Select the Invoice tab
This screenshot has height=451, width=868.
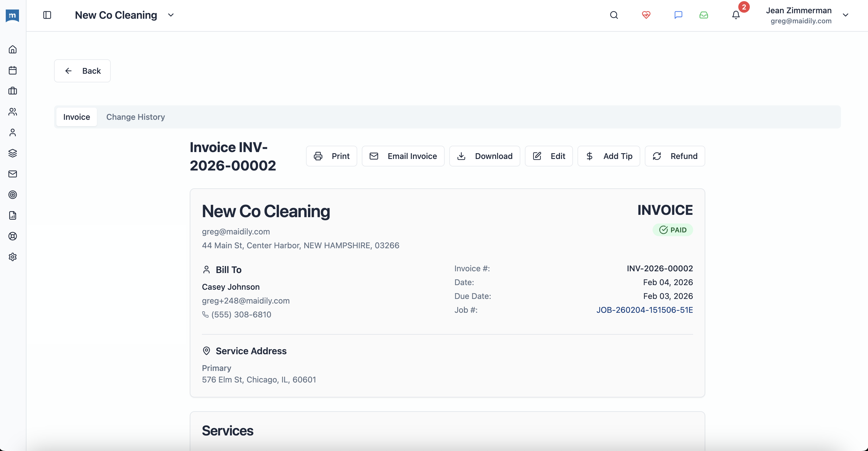[x=77, y=117]
